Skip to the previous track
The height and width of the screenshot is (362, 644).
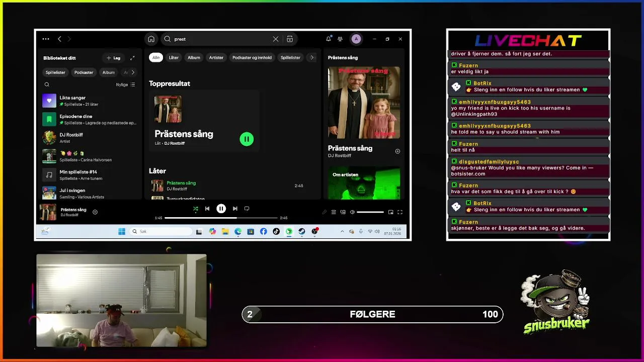(x=207, y=209)
